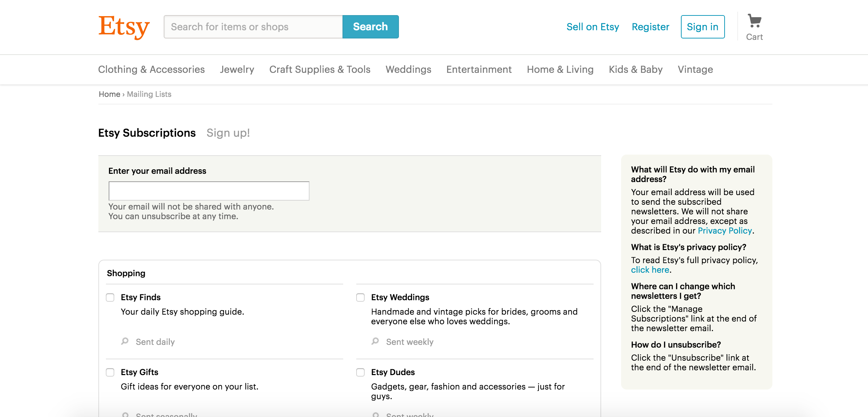
Task: Click the blue Search button
Action: pyautogui.click(x=371, y=27)
